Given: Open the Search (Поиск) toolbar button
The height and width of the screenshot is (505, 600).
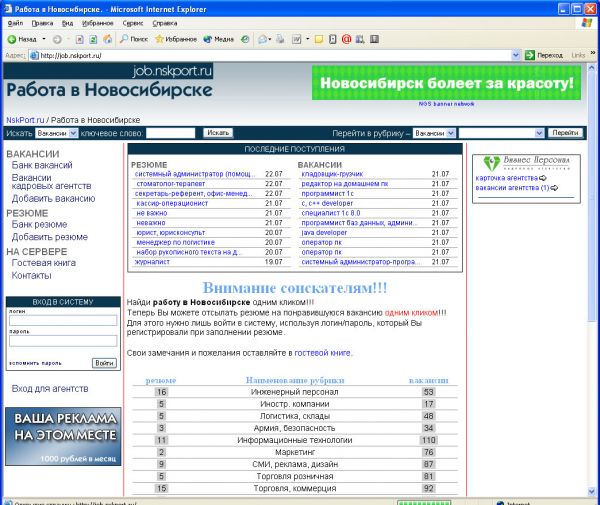Looking at the screenshot, I should pyautogui.click(x=134, y=39).
